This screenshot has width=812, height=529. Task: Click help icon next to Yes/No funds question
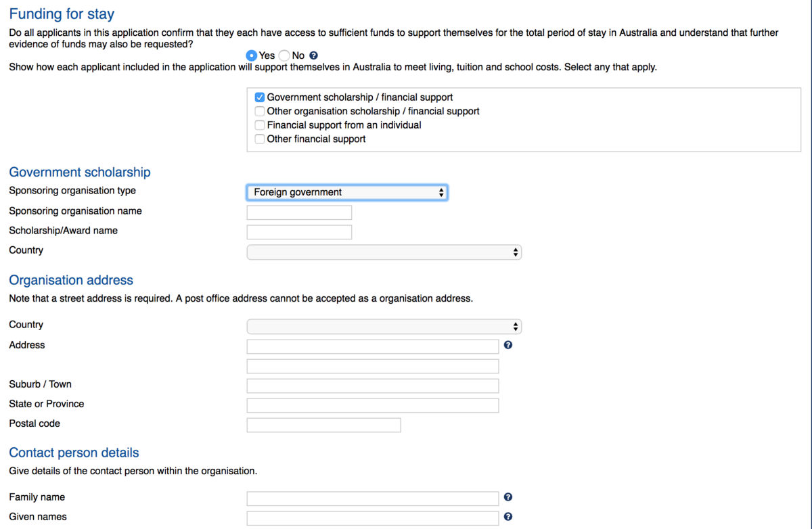coord(313,55)
